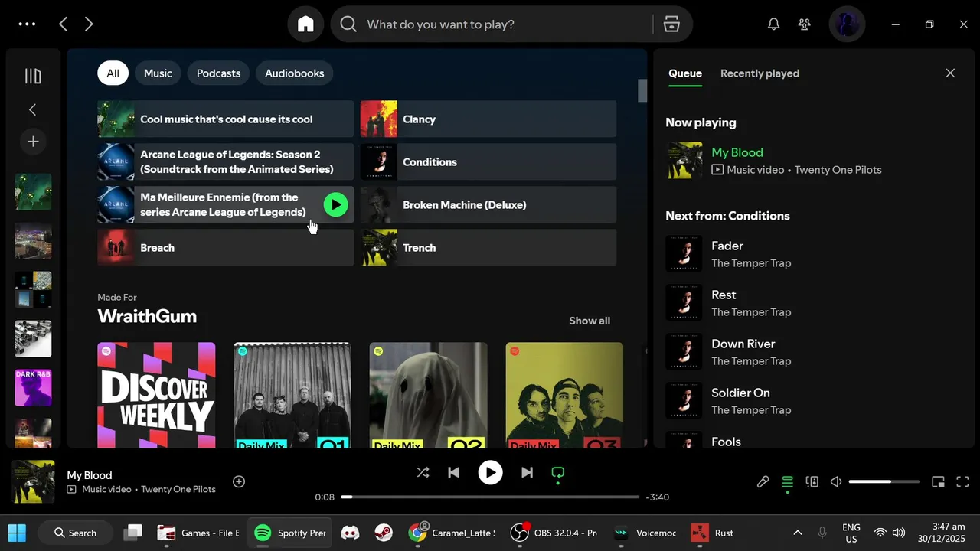This screenshot has width=980, height=551.
Task: Open Steam from the taskbar
Action: [x=384, y=533]
